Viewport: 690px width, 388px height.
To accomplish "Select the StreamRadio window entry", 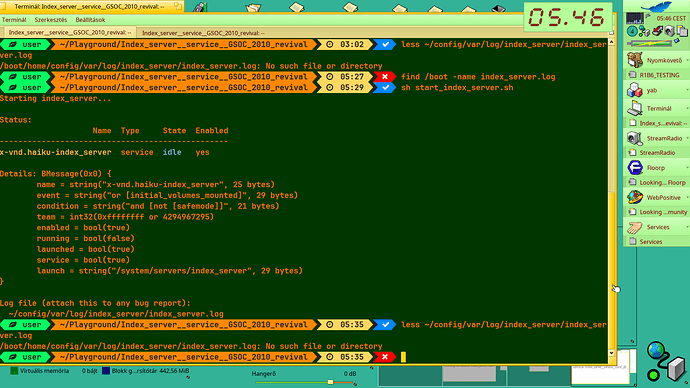I will click(x=657, y=153).
